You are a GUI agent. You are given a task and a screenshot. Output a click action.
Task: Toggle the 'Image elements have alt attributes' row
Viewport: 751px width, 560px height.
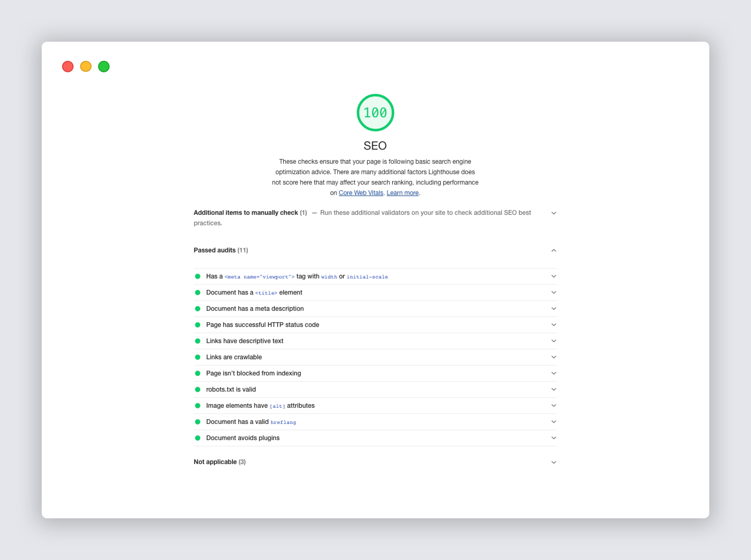[553, 405]
